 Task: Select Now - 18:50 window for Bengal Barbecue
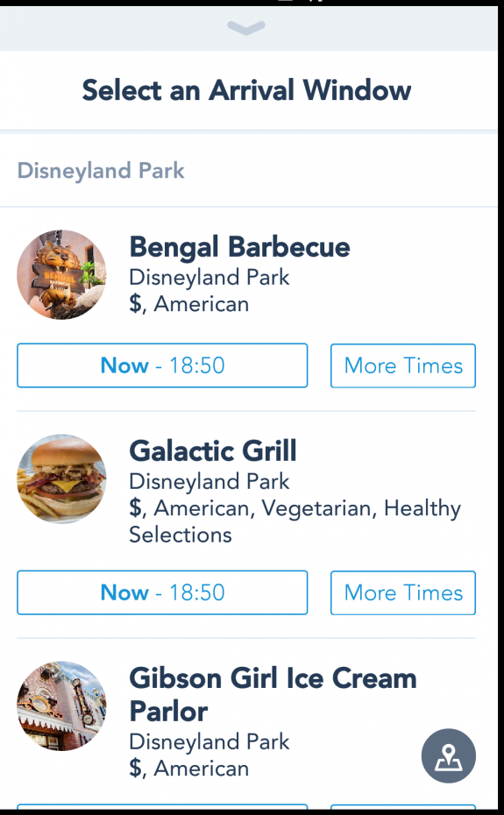(x=162, y=365)
